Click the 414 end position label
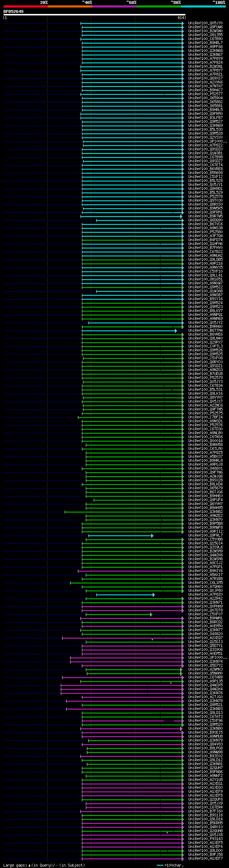 pos(180,18)
